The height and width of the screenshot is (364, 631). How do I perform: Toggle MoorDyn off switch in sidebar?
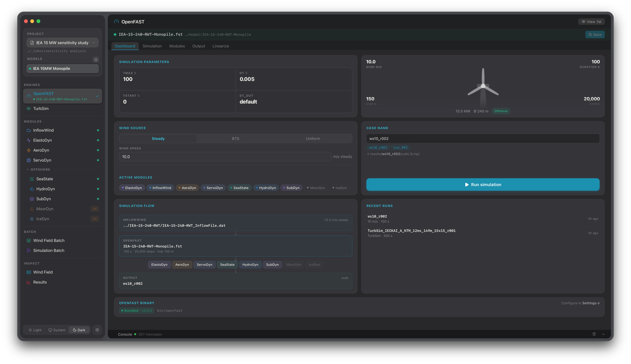95,209
